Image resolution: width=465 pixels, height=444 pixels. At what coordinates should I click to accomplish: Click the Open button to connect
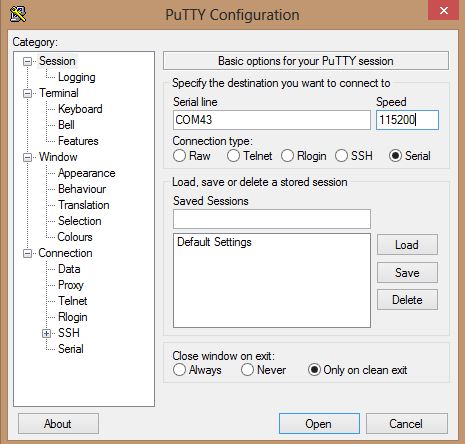(319, 424)
